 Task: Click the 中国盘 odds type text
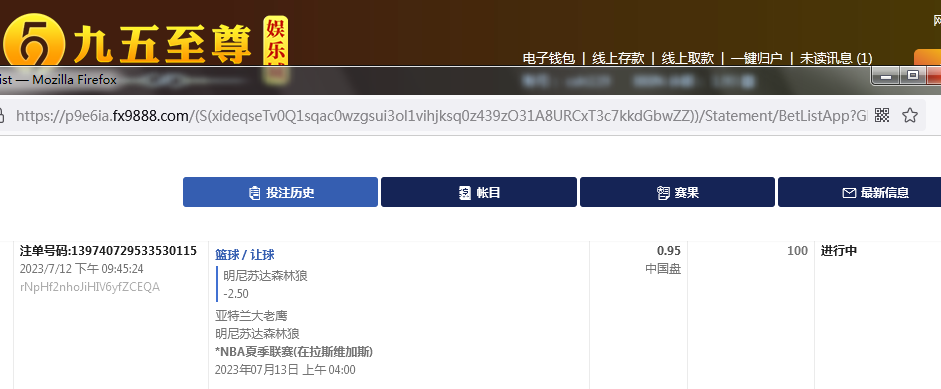point(663,269)
